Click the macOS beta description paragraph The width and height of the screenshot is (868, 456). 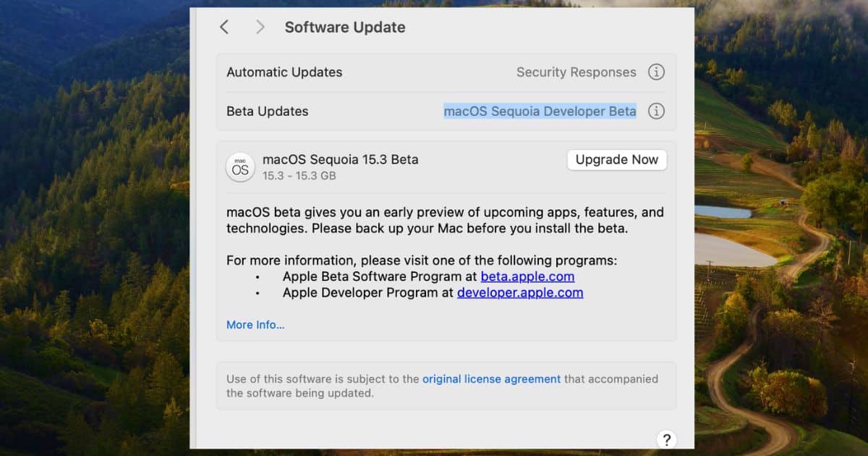pos(444,221)
